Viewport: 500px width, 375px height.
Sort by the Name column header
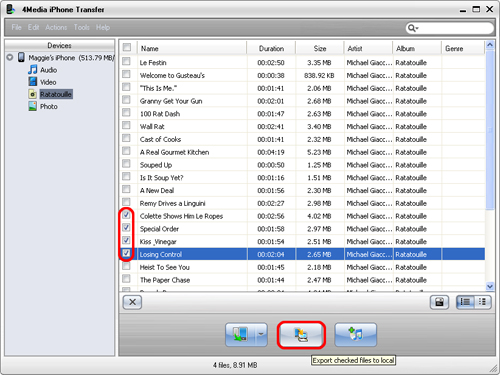[192, 48]
